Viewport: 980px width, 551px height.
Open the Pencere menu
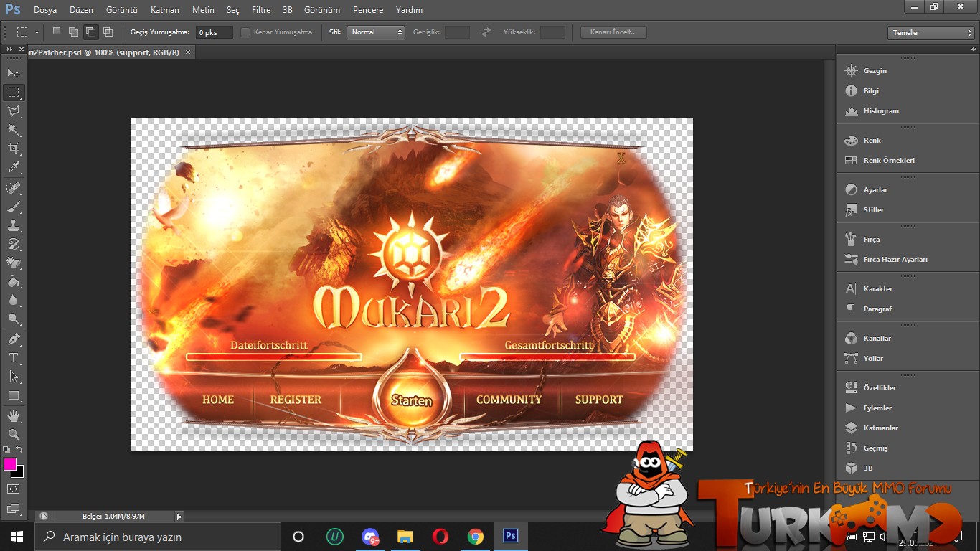[368, 10]
